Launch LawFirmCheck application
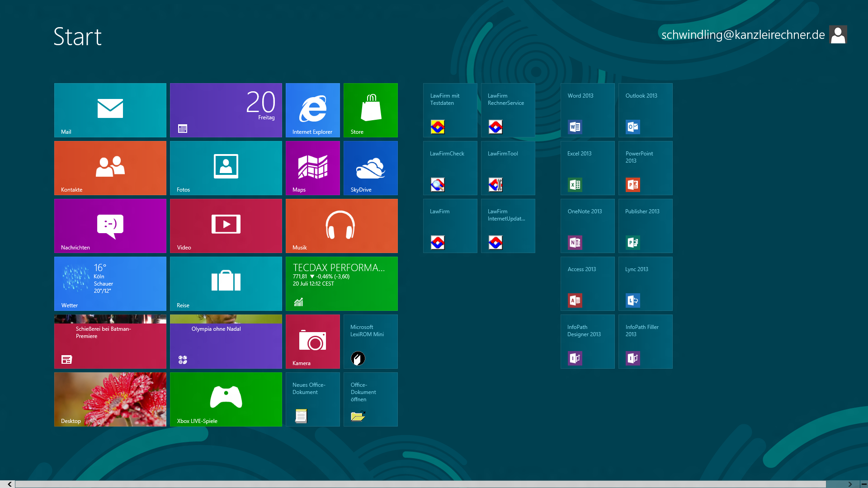The image size is (868, 488). [450, 168]
